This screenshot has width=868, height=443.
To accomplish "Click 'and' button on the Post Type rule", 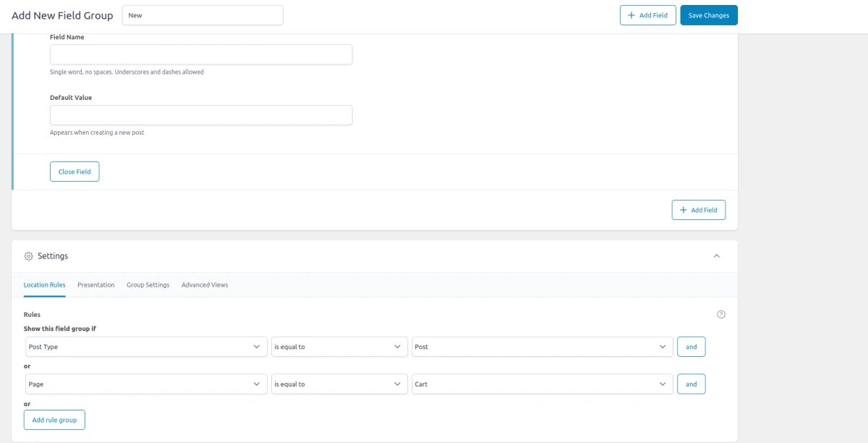I will point(692,347).
